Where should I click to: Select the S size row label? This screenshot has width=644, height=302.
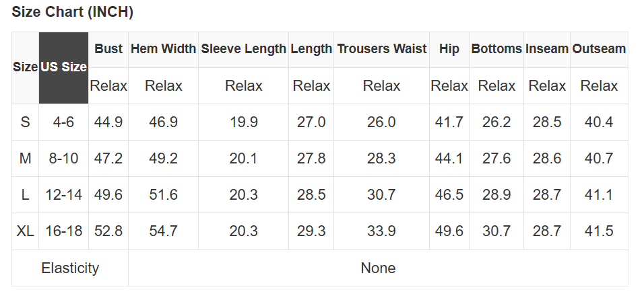click(26, 122)
